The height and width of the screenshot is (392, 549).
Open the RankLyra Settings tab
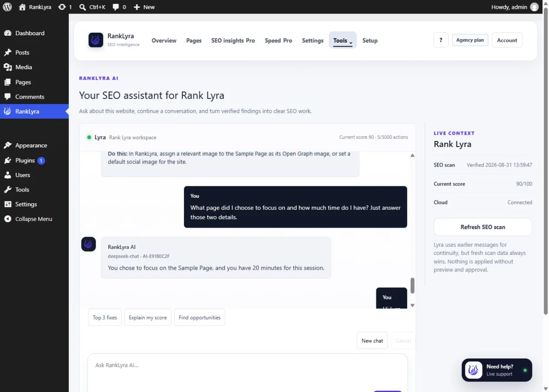point(313,40)
